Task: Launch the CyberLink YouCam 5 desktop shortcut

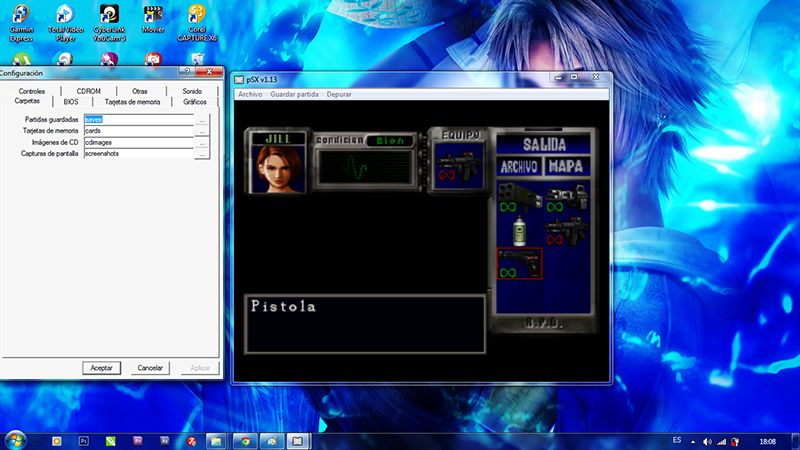Action: coord(109,23)
